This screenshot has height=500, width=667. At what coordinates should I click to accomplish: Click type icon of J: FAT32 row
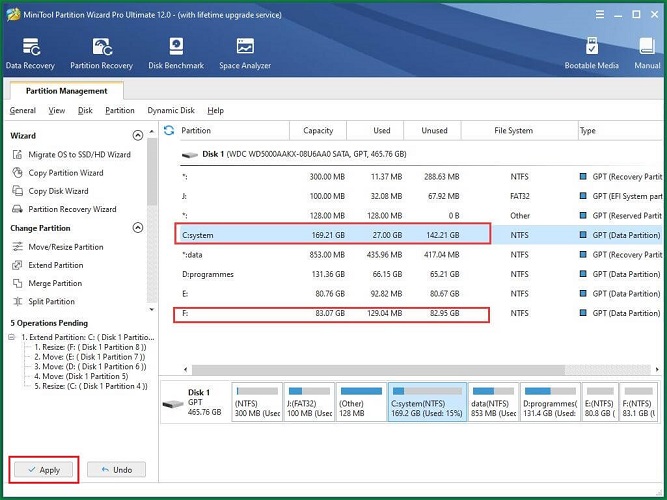(583, 196)
